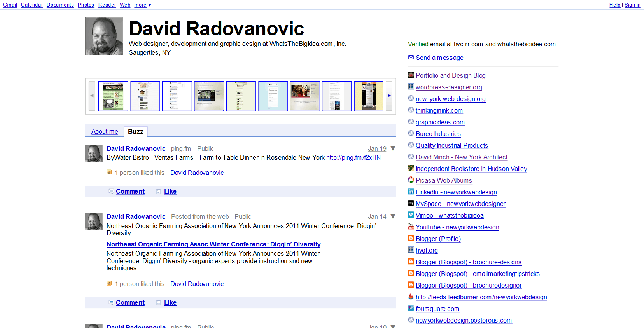Click the Blogger icon beside emailmarketingtipstricks
This screenshot has height=328, width=644.
click(411, 273)
